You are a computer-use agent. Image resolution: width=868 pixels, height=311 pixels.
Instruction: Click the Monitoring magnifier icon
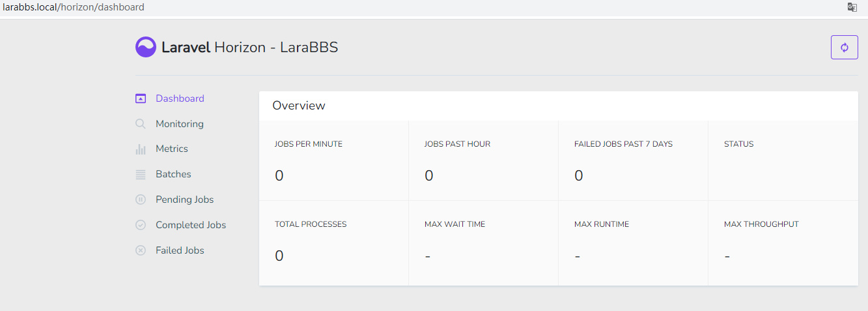click(141, 124)
